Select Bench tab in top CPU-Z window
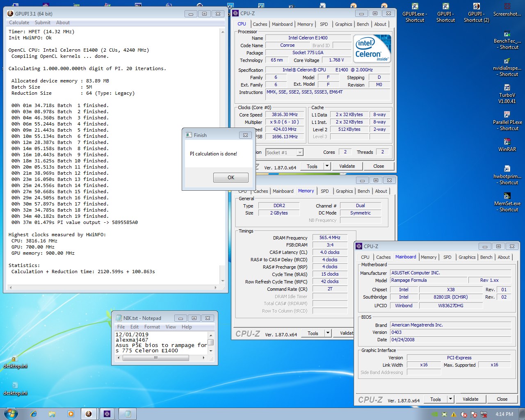 click(x=363, y=24)
